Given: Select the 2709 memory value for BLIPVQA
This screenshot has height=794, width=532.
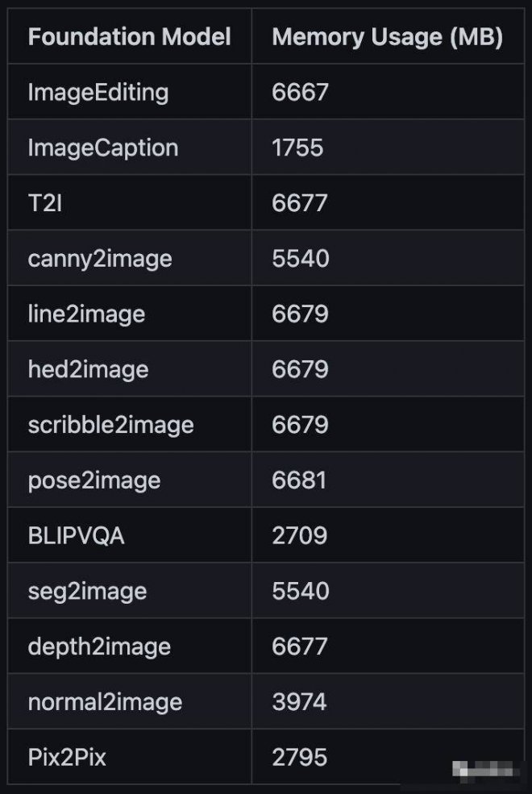Looking at the screenshot, I should point(299,535).
